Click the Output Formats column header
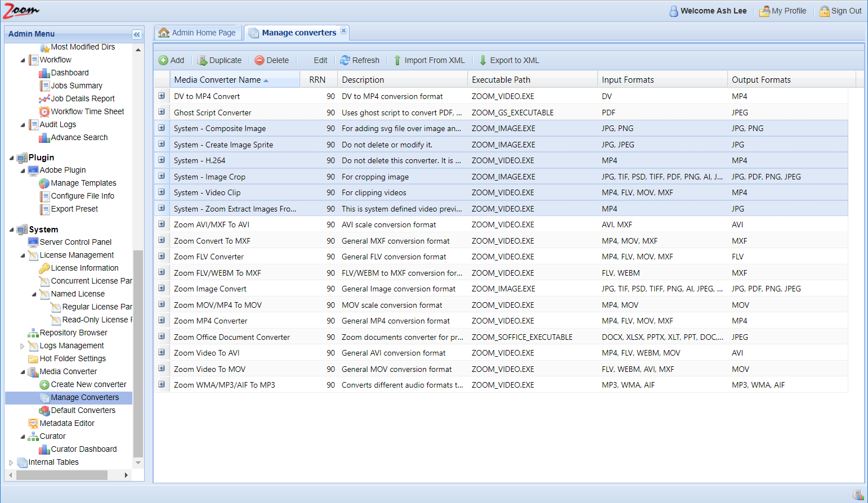 click(x=791, y=79)
